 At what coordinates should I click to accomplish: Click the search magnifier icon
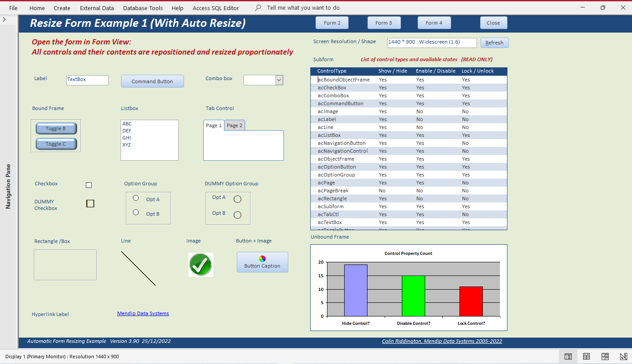click(x=258, y=8)
